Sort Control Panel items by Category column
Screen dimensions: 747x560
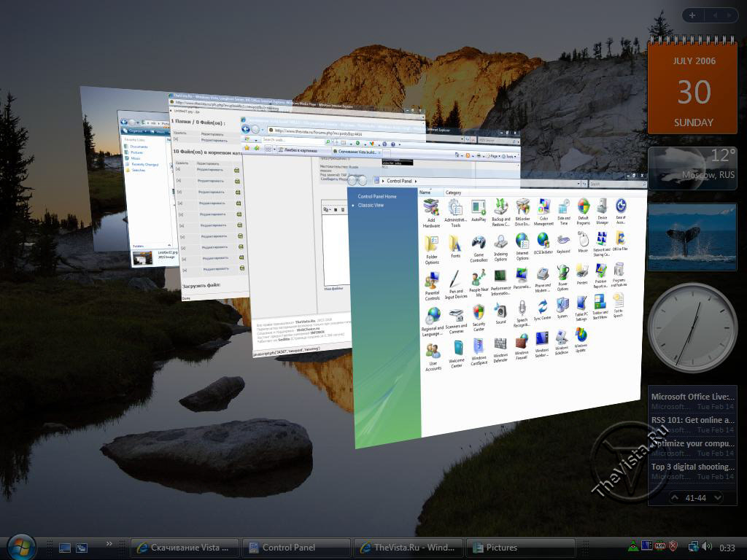[x=454, y=192]
